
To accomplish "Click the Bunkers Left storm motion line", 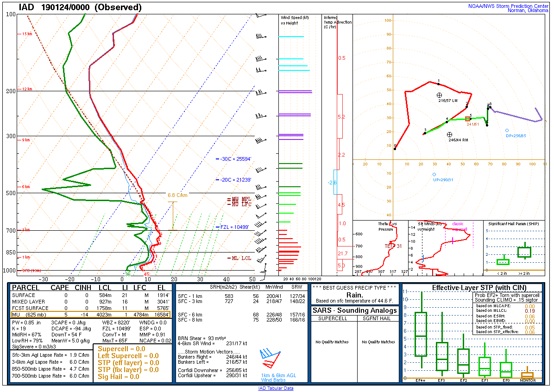I will [212, 362].
